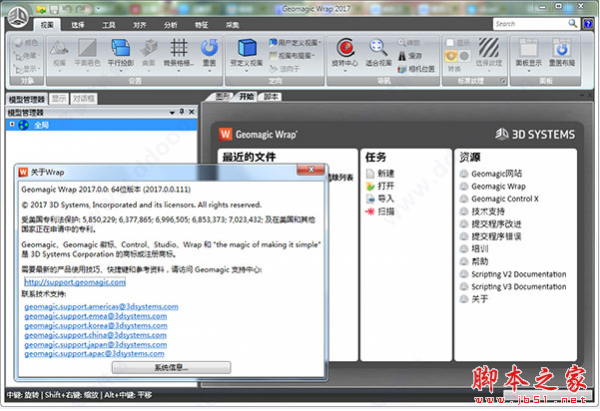Expand the 全局 tree node plus box

click(x=12, y=124)
